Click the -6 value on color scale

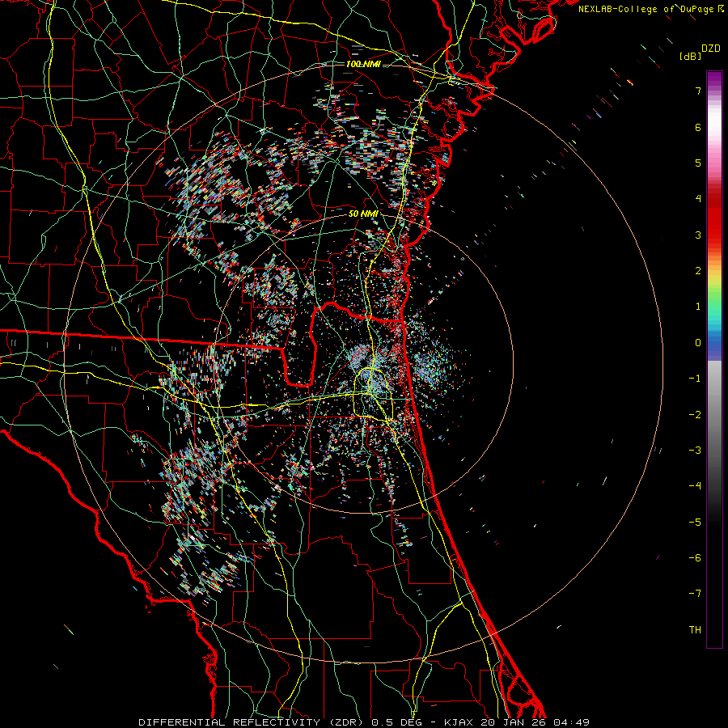pyautogui.click(x=695, y=558)
